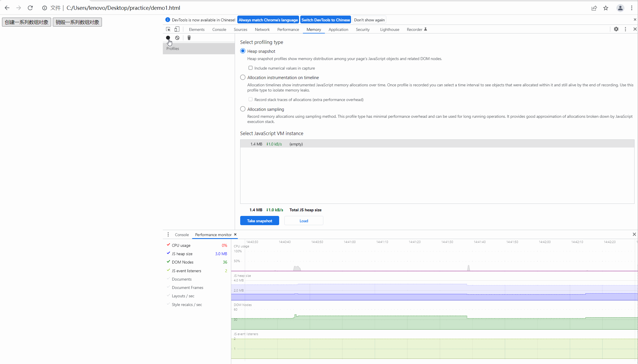The height and width of the screenshot is (364, 638).
Task: Enable Documents monitor metric
Action: coord(168,279)
